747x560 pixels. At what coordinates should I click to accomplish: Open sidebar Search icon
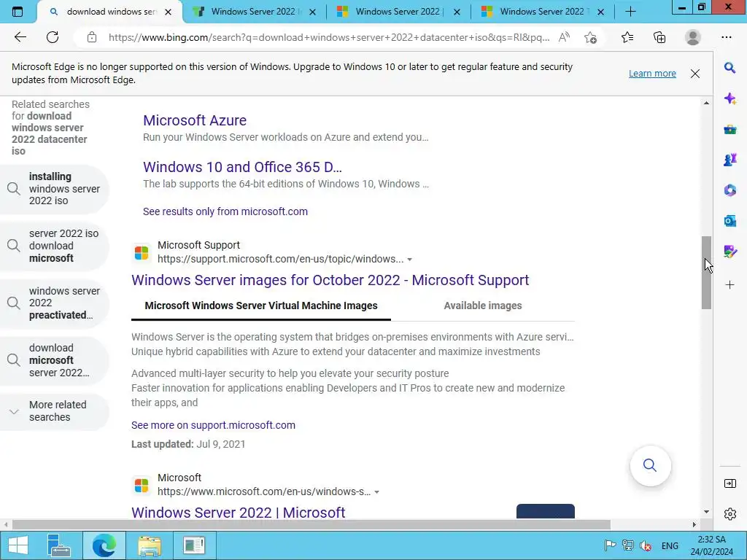729,68
